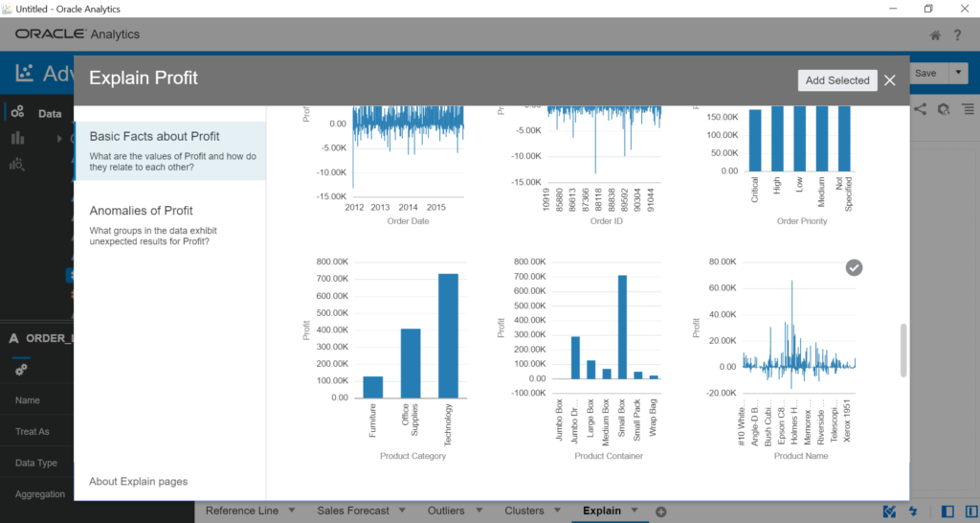Select the Explain canvas tab

tap(602, 512)
